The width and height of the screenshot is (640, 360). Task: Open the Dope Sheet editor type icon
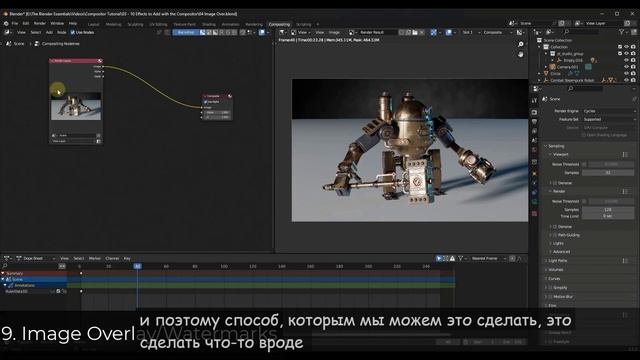tap(7, 258)
